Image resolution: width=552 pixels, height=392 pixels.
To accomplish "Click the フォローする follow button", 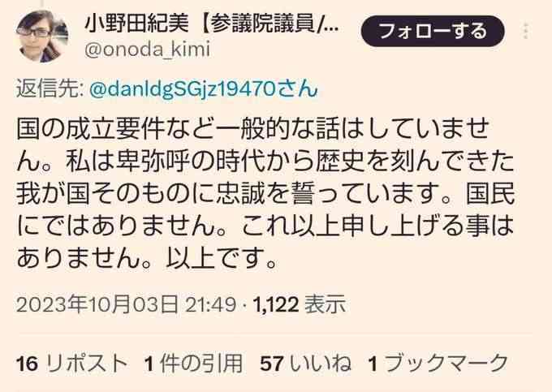I will [x=433, y=31].
